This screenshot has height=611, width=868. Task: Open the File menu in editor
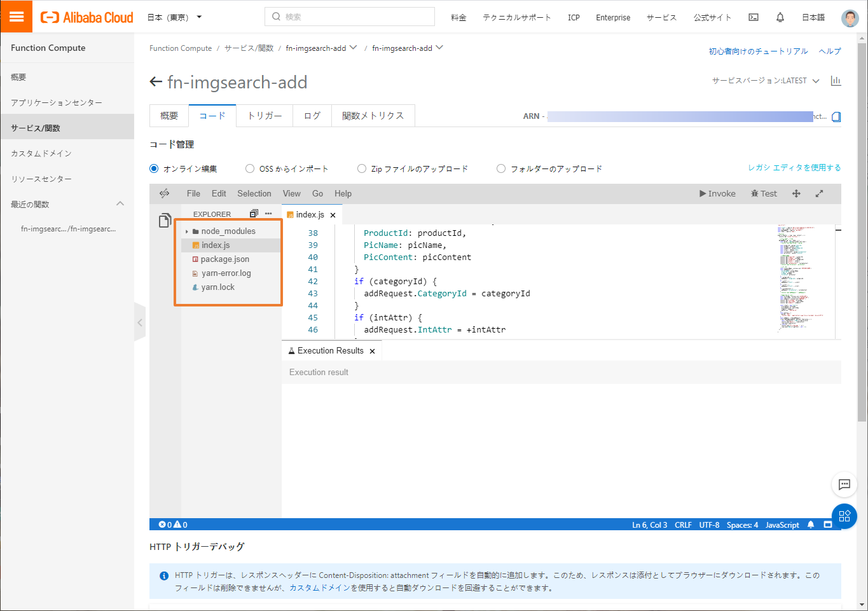[x=193, y=193]
